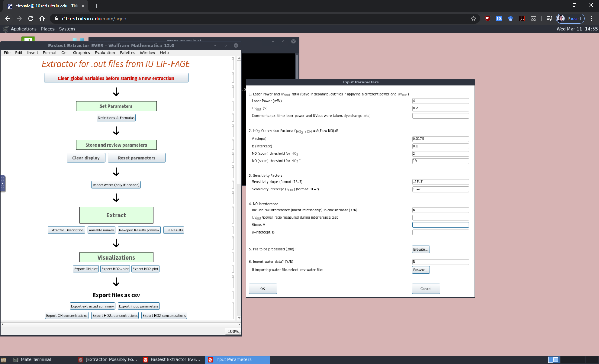The height and width of the screenshot is (364, 599).
Task: Bookmark this page with the star icon
Action: coord(473,19)
